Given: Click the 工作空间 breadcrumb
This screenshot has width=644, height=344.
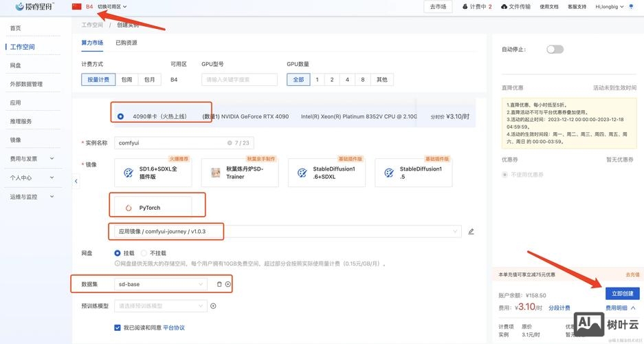Looking at the screenshot, I should [x=92, y=25].
